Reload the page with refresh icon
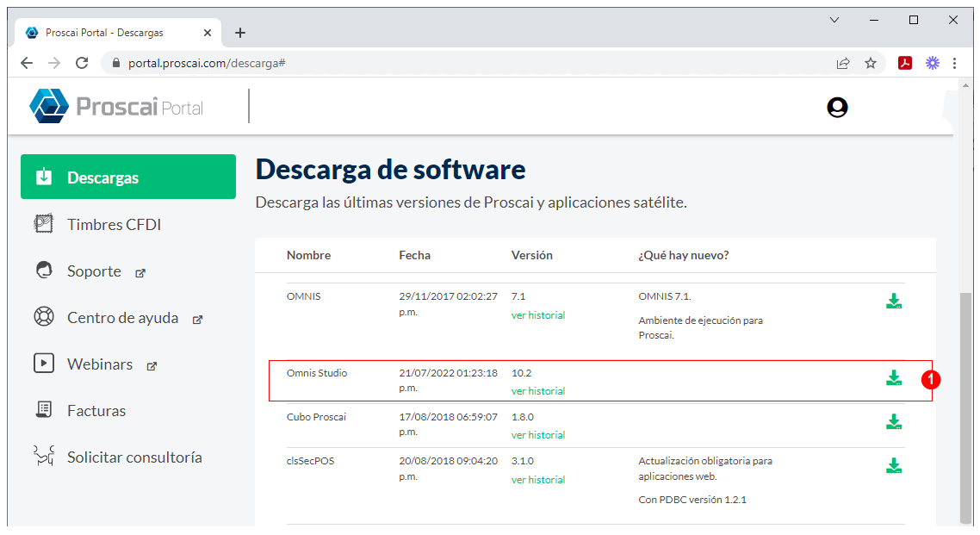The height and width of the screenshot is (535, 980). [x=82, y=63]
